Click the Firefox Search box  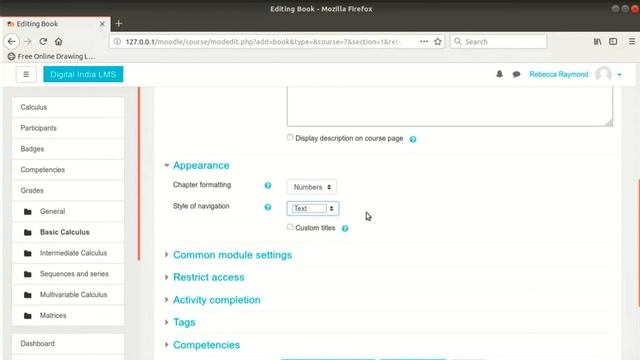(x=498, y=41)
